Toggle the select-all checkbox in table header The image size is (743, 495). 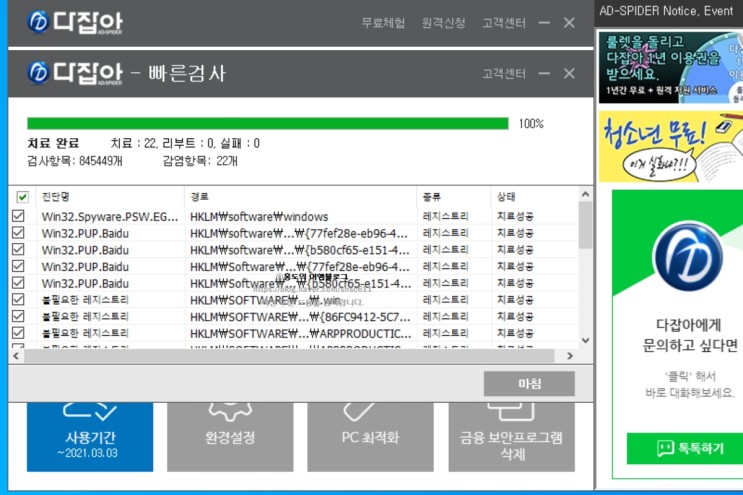tap(22, 197)
